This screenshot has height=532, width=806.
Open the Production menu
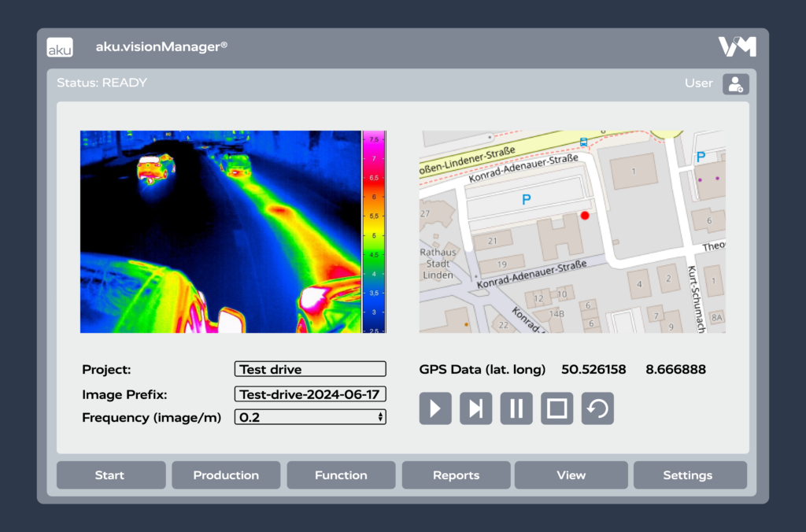tap(226, 475)
